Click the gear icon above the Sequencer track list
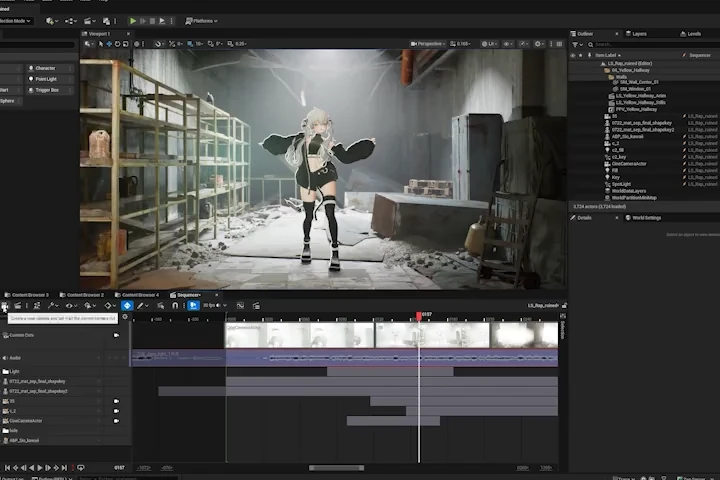 (125, 316)
